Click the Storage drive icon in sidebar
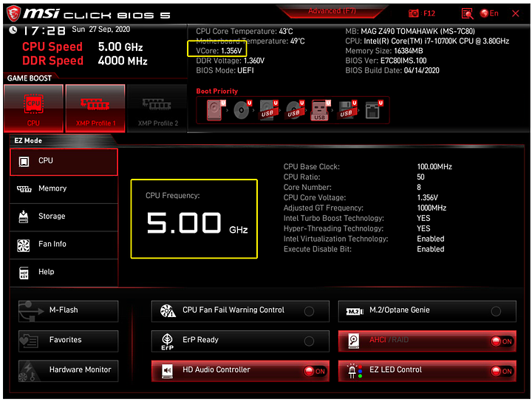This screenshot has height=402, width=532. pyautogui.click(x=24, y=217)
